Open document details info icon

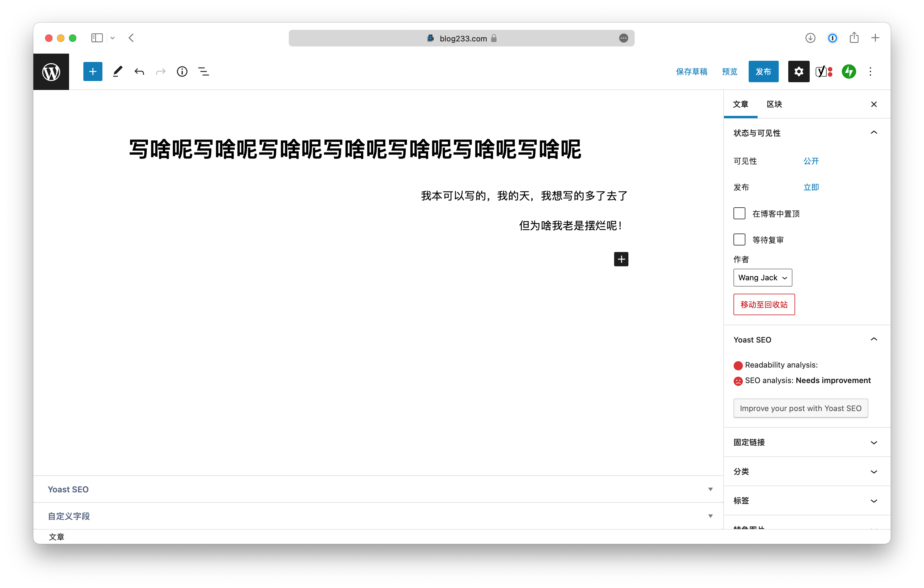pos(182,71)
